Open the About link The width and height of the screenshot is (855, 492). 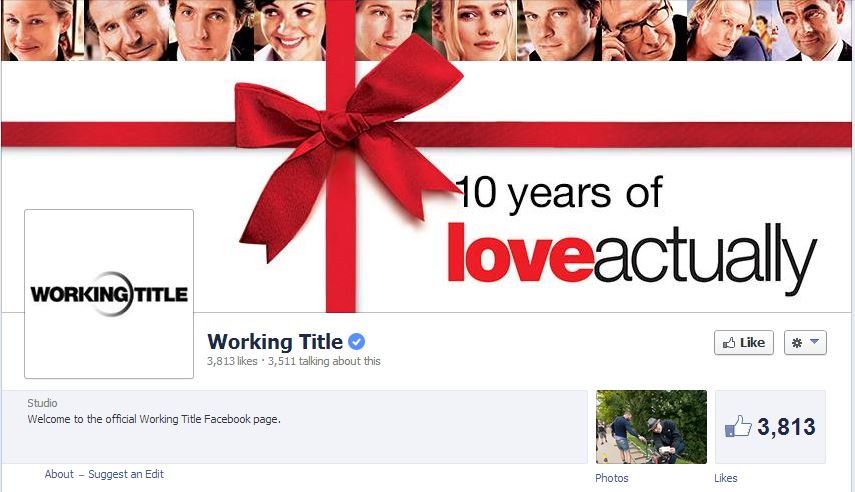pos(59,474)
